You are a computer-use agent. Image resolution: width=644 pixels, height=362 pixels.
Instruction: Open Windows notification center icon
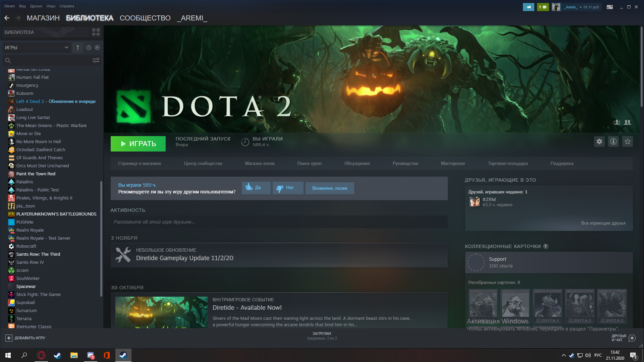point(634,356)
